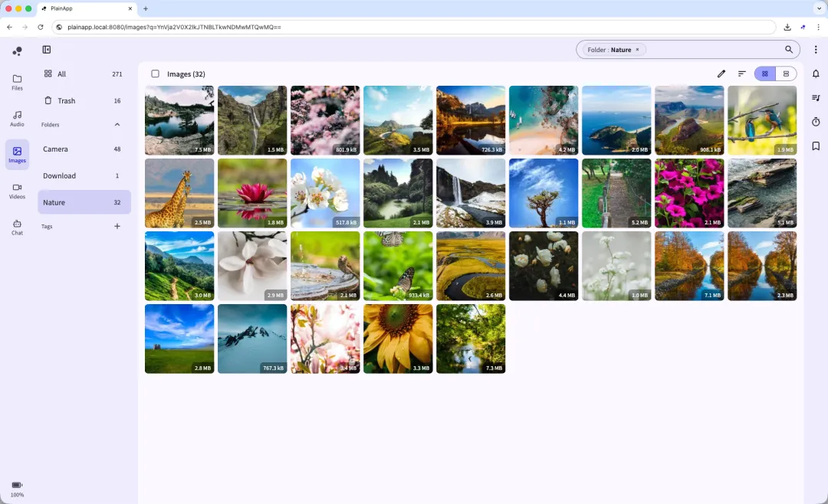Remove the Nature folder filter chip
The image size is (828, 504).
(637, 49)
